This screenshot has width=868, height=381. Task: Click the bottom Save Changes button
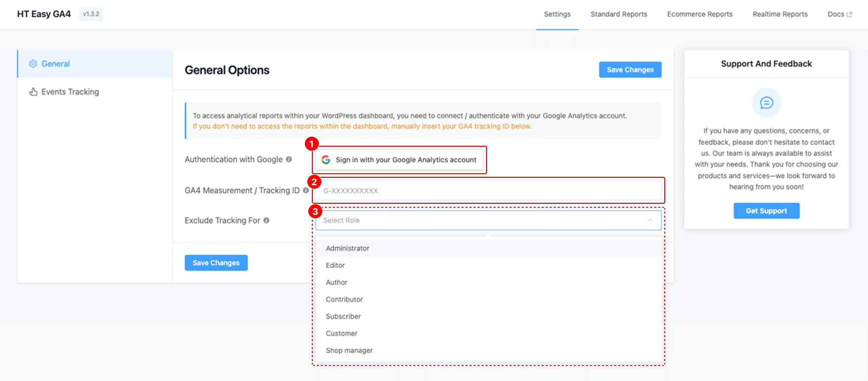tap(216, 263)
